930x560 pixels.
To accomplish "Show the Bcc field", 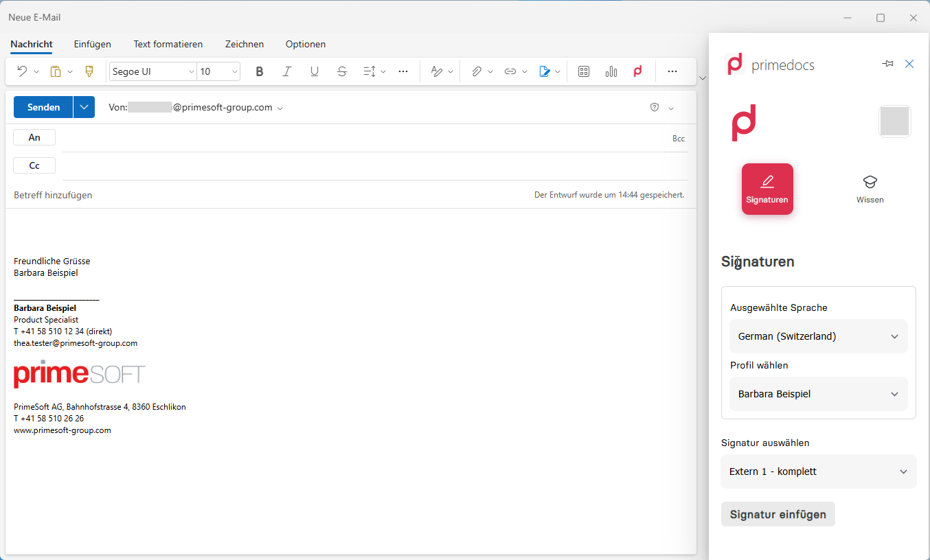I will point(679,139).
